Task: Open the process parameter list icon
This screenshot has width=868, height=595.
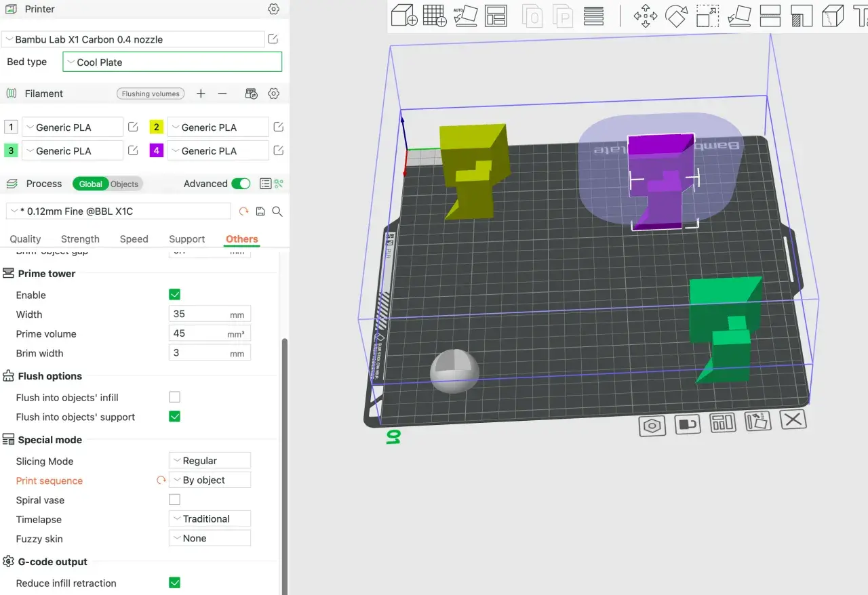Action: coord(265,184)
